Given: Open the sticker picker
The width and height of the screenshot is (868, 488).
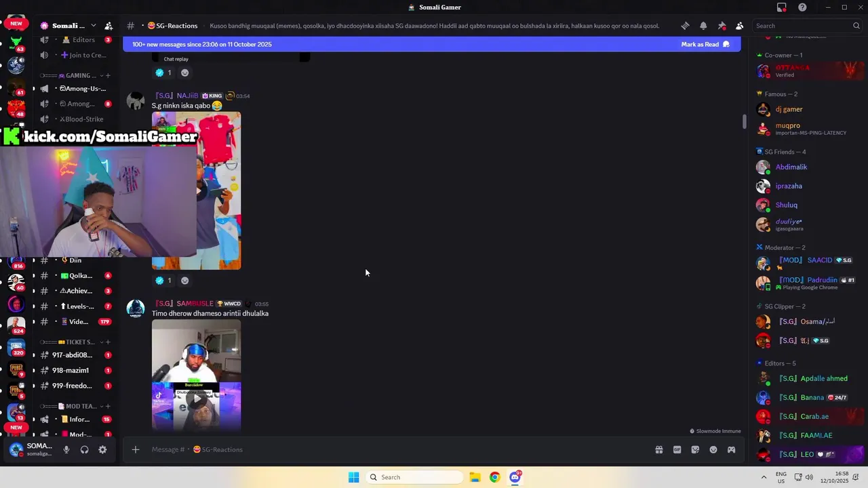Looking at the screenshot, I should (x=695, y=449).
